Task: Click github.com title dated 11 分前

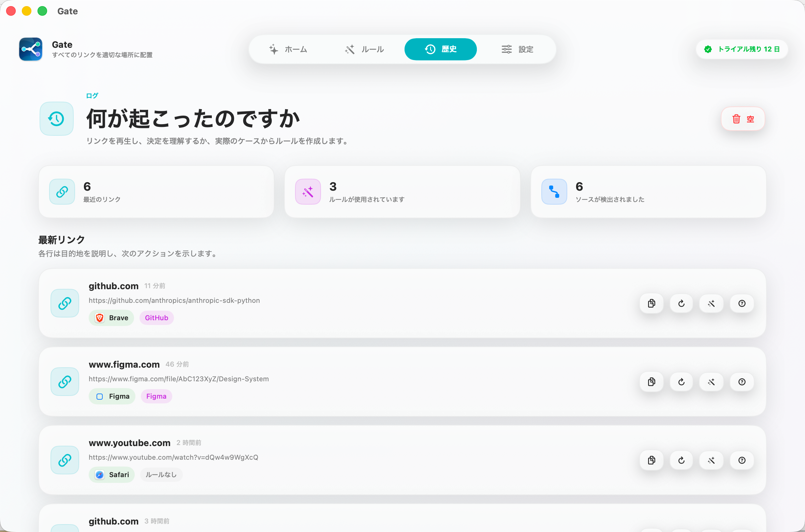Action: (x=114, y=286)
